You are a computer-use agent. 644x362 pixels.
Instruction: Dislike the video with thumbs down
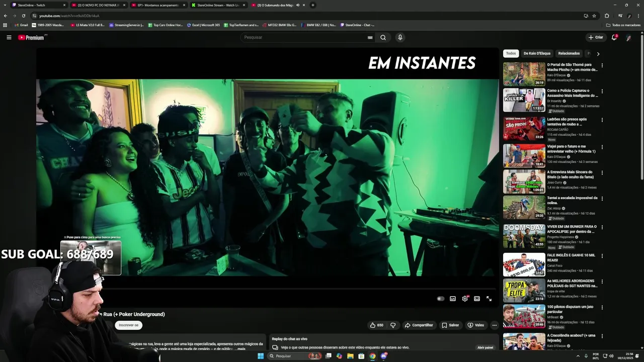[x=393, y=325]
